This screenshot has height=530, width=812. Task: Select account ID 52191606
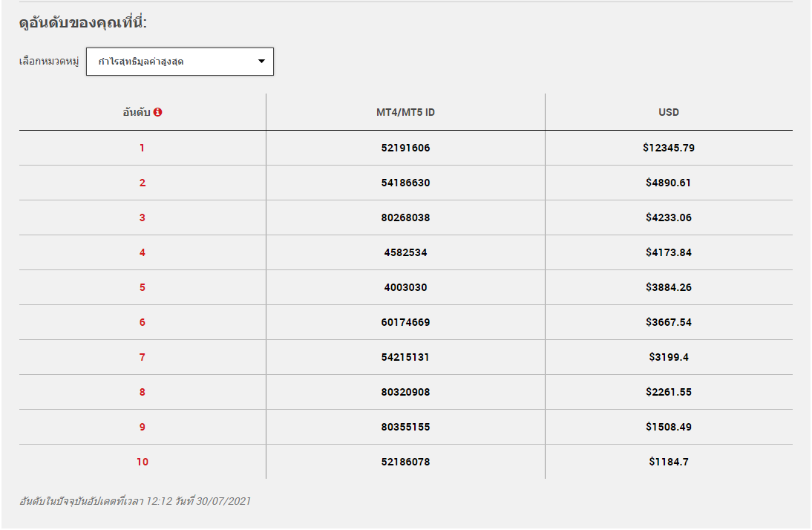(405, 148)
